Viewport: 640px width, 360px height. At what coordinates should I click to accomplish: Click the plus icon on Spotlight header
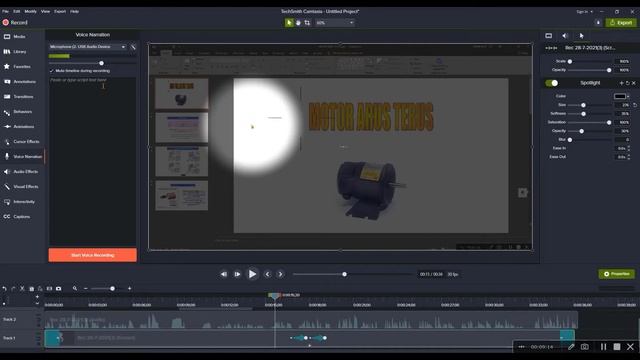621,83
